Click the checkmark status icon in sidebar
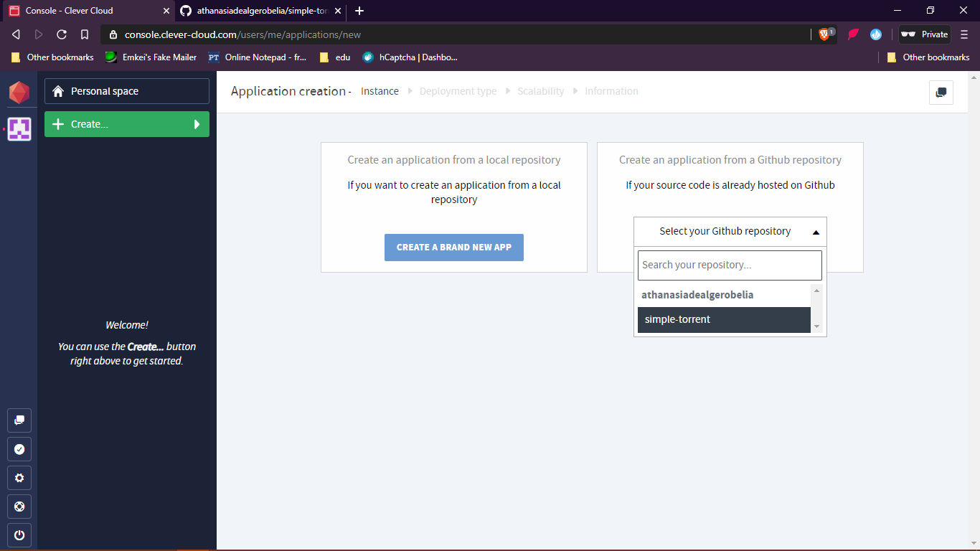 tap(19, 449)
